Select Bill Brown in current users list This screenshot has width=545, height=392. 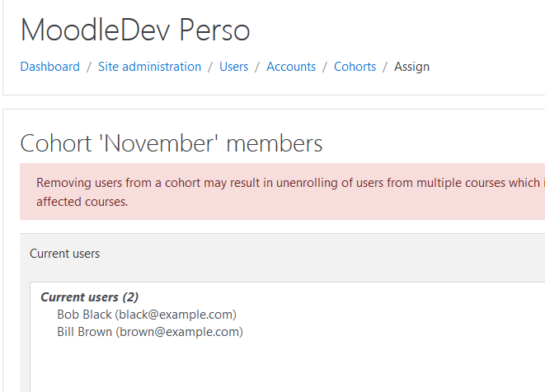150,332
